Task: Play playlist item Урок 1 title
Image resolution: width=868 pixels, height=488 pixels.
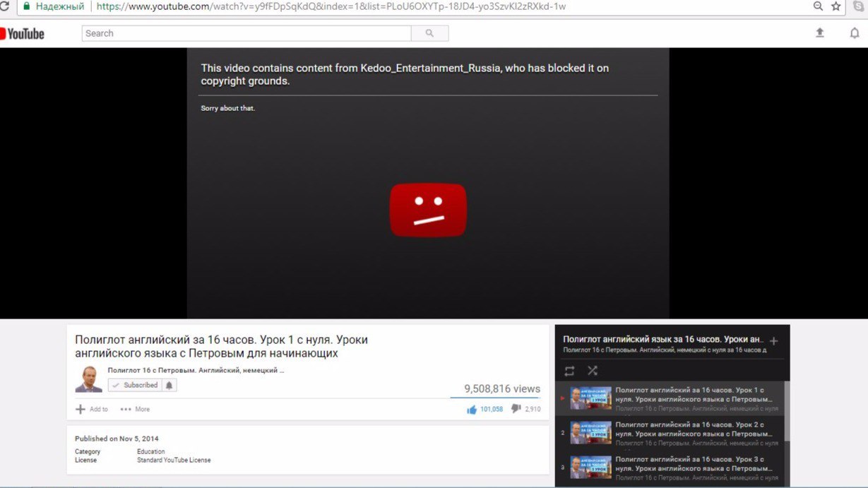Action: [x=693, y=395]
